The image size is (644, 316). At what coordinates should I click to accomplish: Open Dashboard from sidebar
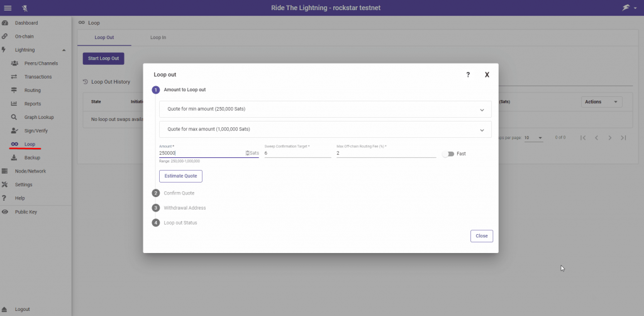(x=26, y=23)
